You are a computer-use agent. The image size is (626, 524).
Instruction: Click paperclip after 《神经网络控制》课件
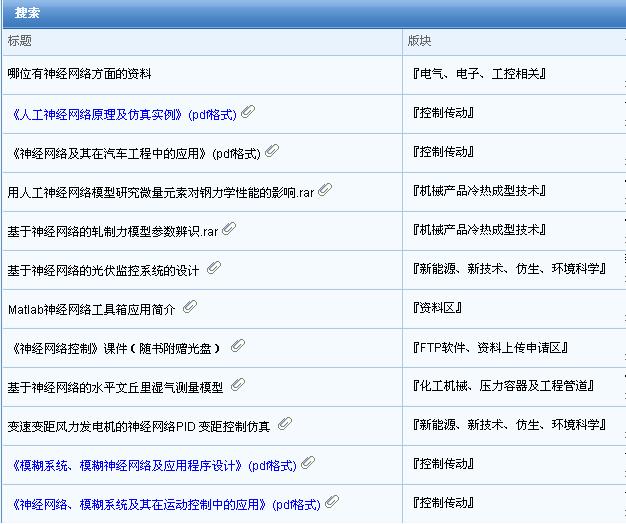238,346
